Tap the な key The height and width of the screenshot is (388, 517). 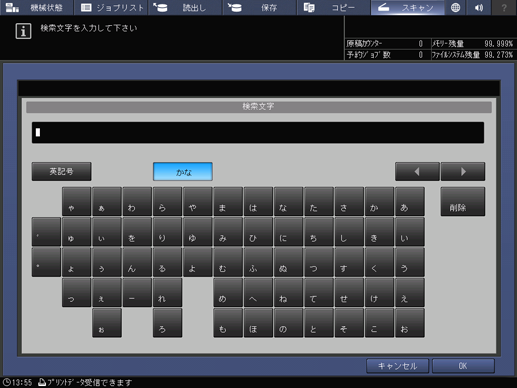(289, 202)
